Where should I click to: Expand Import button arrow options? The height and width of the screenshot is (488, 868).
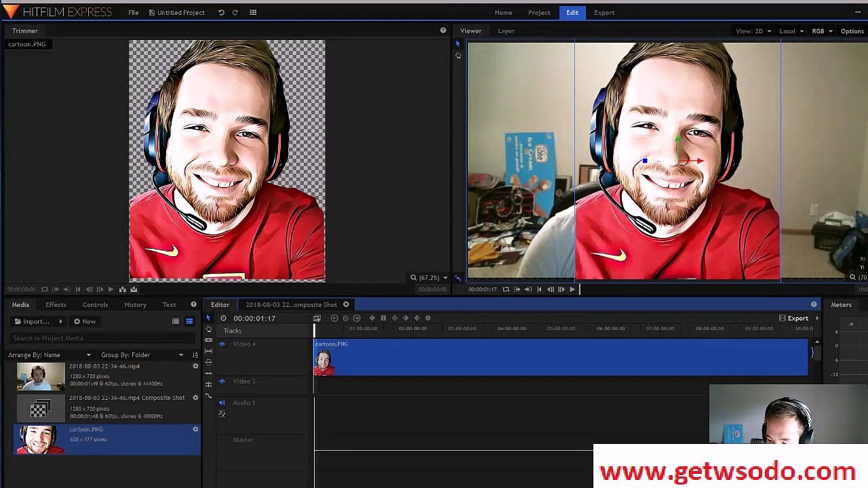60,321
